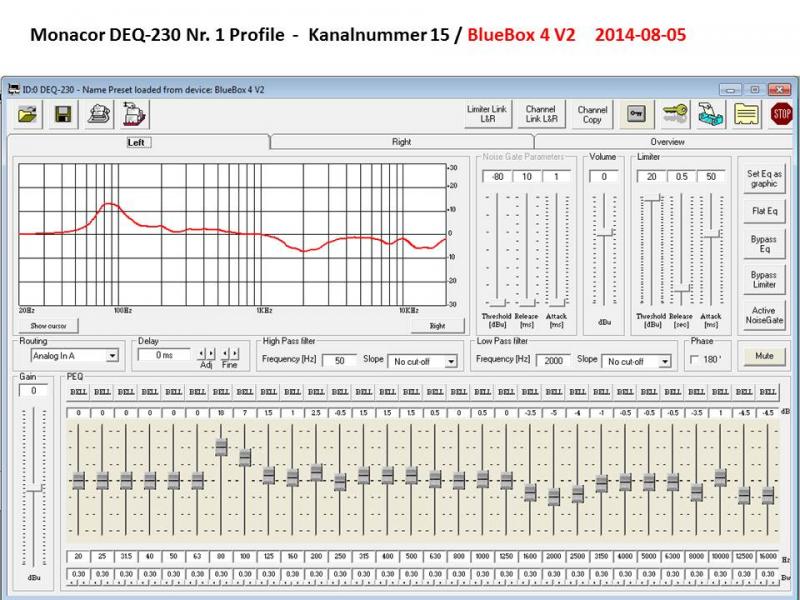Save the preset using the floppy disk icon
The width and height of the screenshot is (800, 600).
[x=63, y=114]
